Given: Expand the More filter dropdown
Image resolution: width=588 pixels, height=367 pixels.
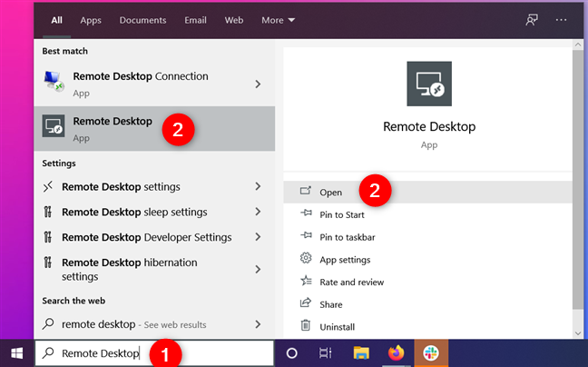Looking at the screenshot, I should [x=279, y=20].
